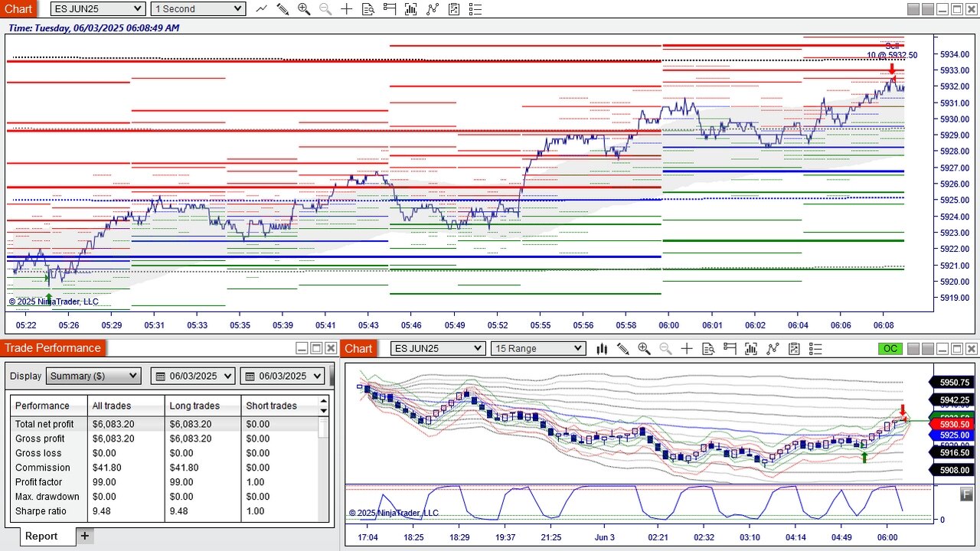The image size is (980, 551).
Task: Click the 5916.50 price marker in lower chart
Action: (952, 452)
